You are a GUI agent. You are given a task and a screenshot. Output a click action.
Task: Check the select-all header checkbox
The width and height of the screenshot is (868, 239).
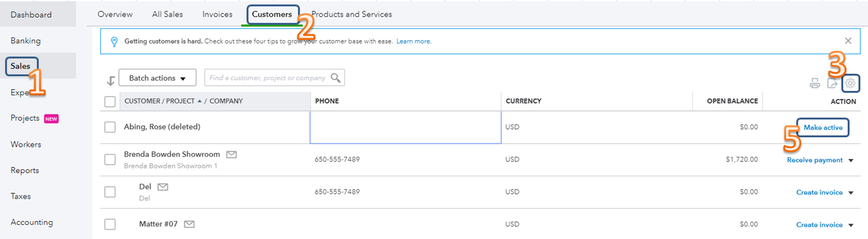point(110,101)
